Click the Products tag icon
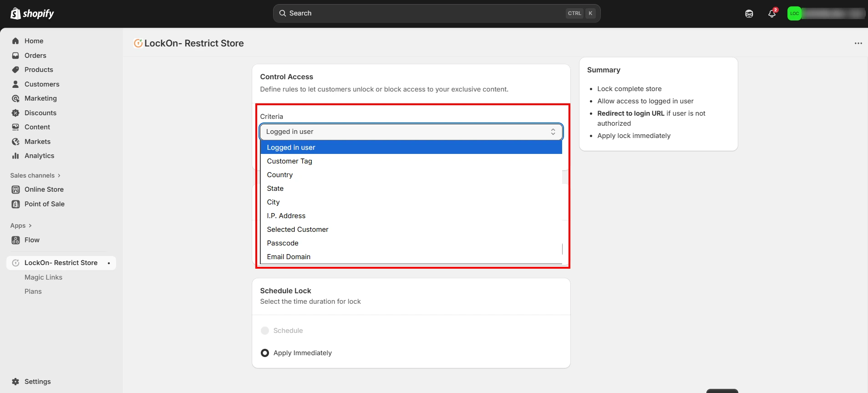The height and width of the screenshot is (393, 868). click(15, 70)
